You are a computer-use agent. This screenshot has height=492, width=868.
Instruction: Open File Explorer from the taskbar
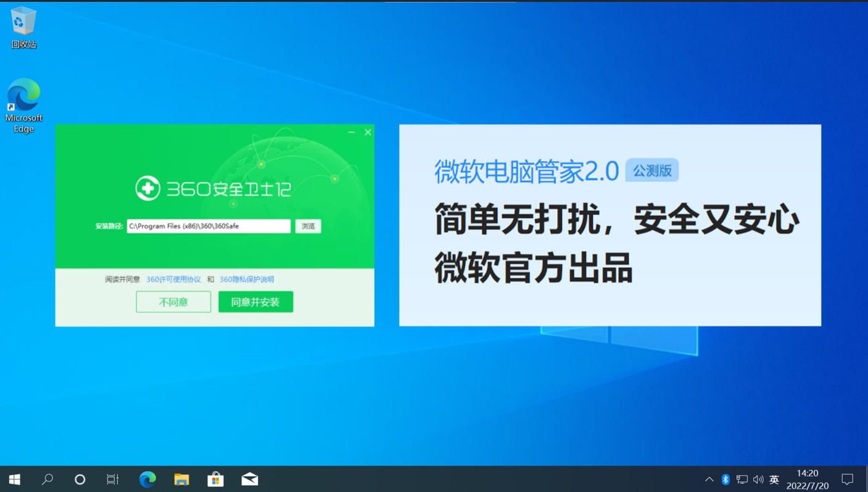click(181, 479)
